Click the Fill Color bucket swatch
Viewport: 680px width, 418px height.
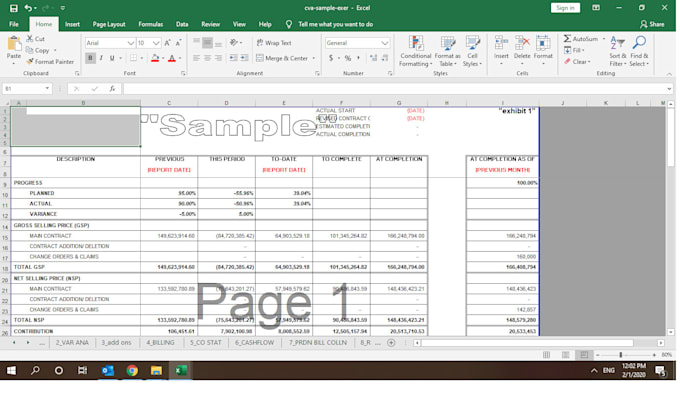point(155,58)
